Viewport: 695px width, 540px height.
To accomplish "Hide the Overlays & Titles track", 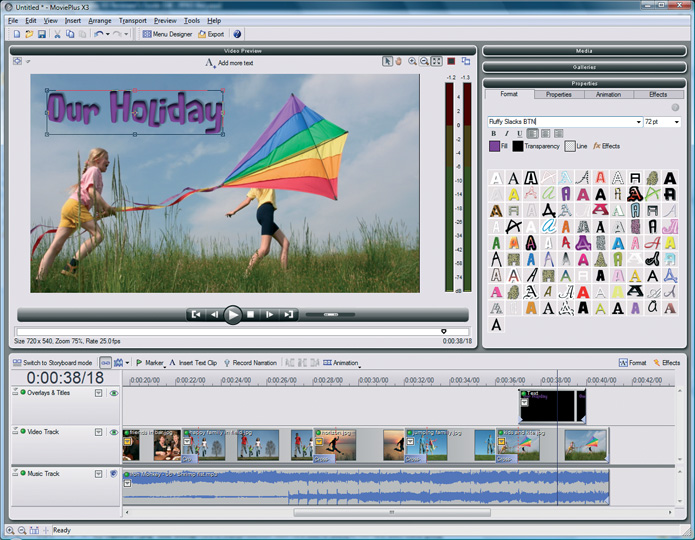I will pyautogui.click(x=114, y=394).
